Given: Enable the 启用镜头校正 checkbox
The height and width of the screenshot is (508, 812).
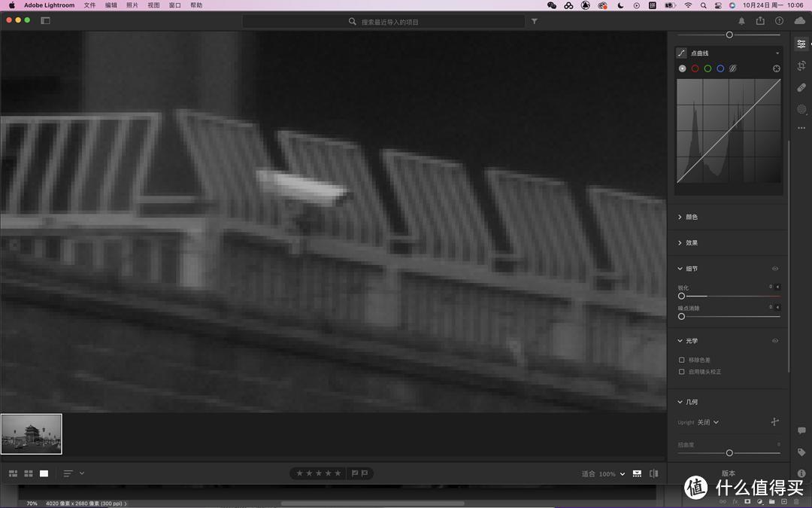Looking at the screenshot, I should [x=682, y=371].
